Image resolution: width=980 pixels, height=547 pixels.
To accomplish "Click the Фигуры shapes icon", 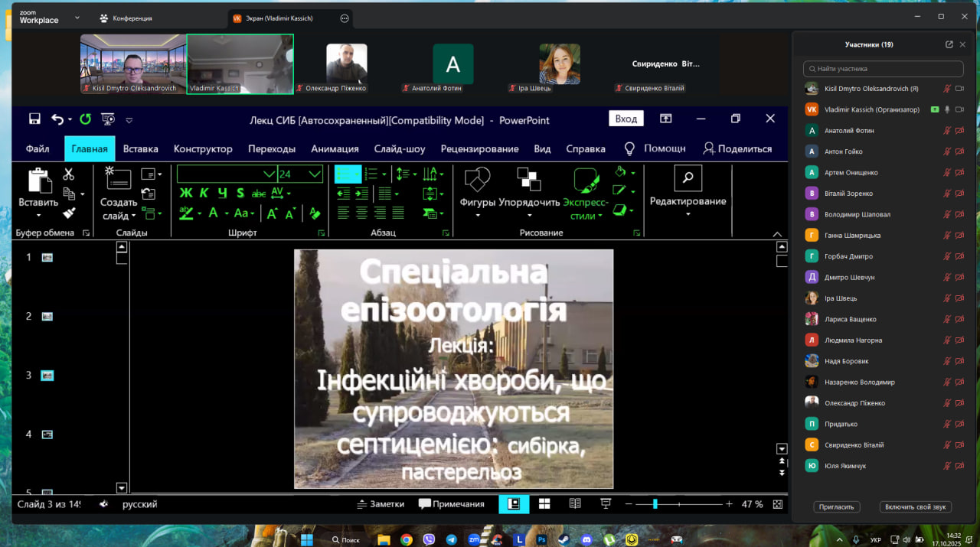I will (478, 181).
